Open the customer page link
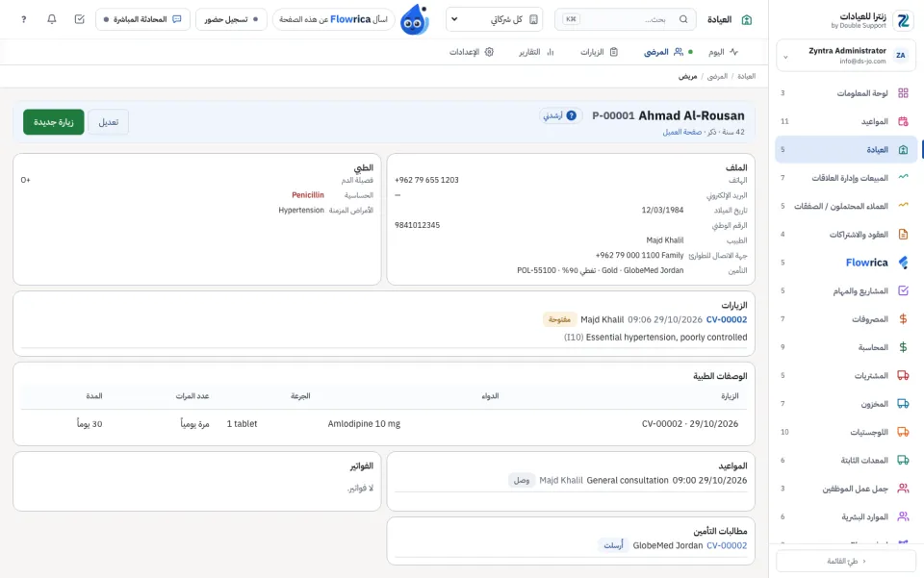The width and height of the screenshot is (924, 578). coord(681,132)
